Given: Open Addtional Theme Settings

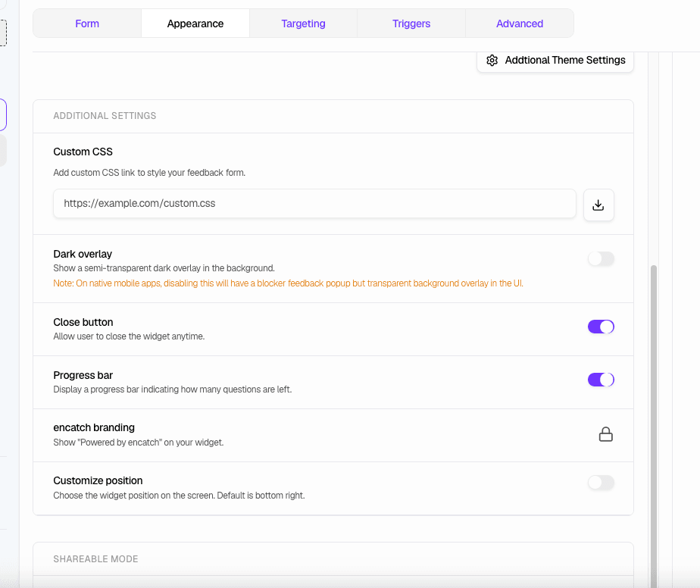Looking at the screenshot, I should click(555, 60).
